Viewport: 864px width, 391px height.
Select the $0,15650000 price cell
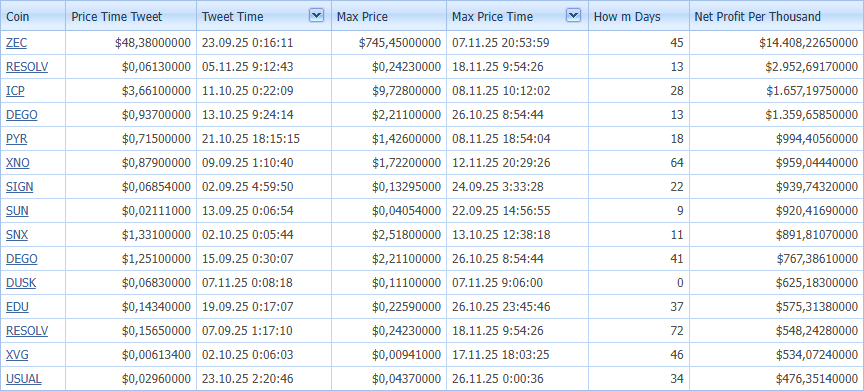[x=131, y=330]
